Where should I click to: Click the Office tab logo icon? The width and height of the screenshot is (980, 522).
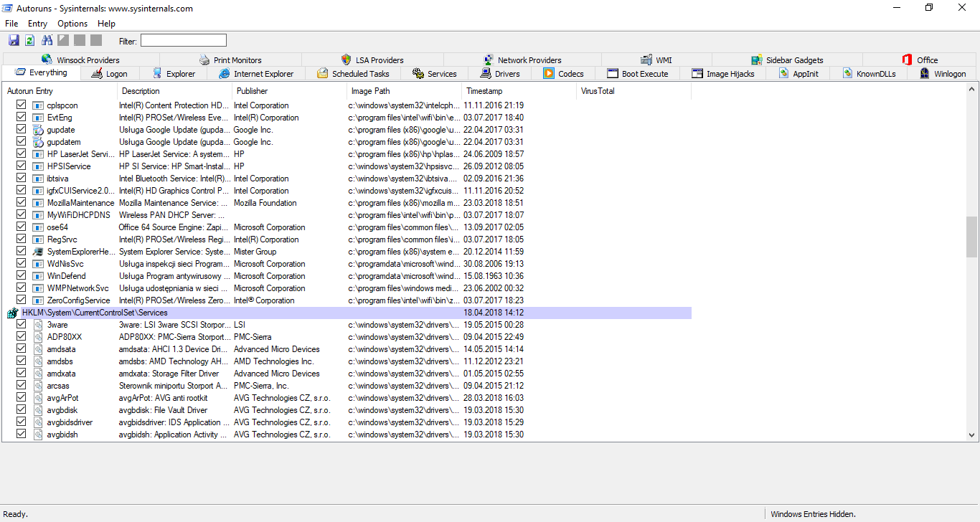coord(908,60)
